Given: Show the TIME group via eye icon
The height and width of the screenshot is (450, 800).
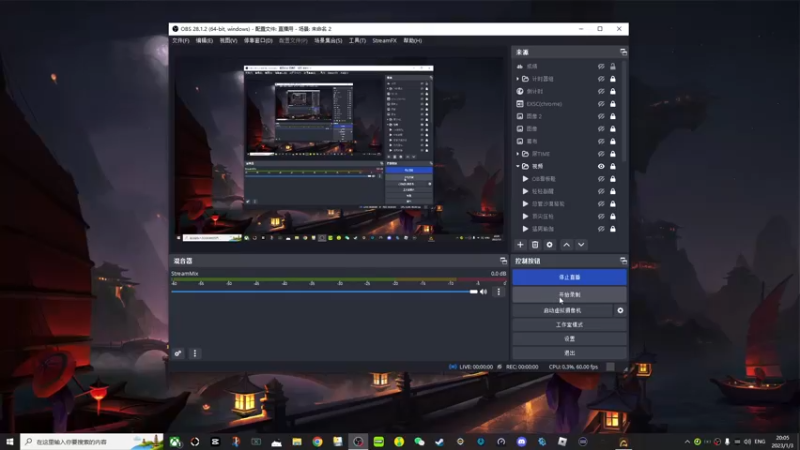Looking at the screenshot, I should tap(601, 154).
